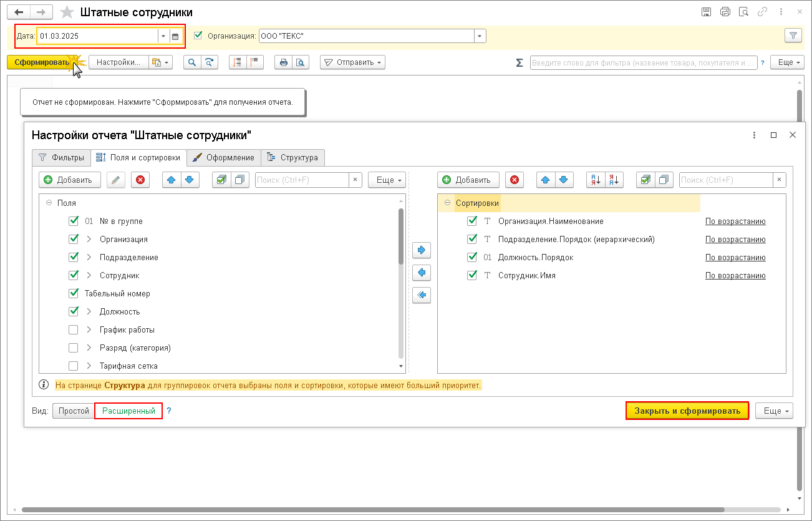Image resolution: width=812 pixels, height=521 pixels.
Task: Expand the Подразделение field node
Action: tap(89, 257)
